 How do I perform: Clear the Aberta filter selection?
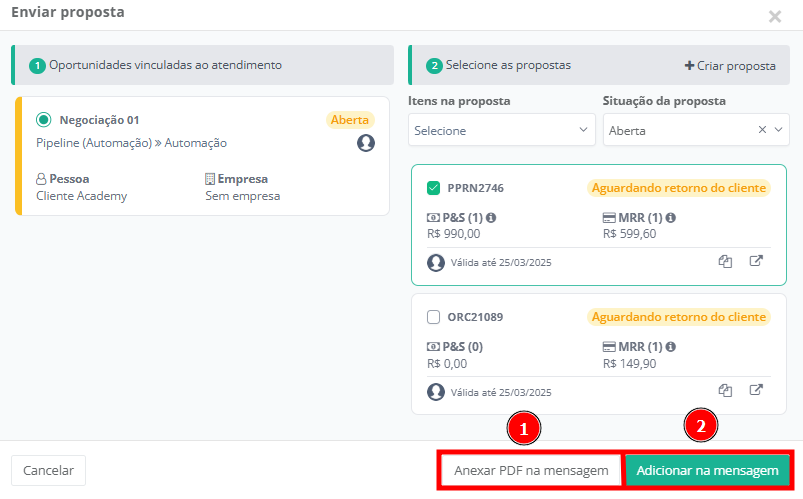(762, 130)
